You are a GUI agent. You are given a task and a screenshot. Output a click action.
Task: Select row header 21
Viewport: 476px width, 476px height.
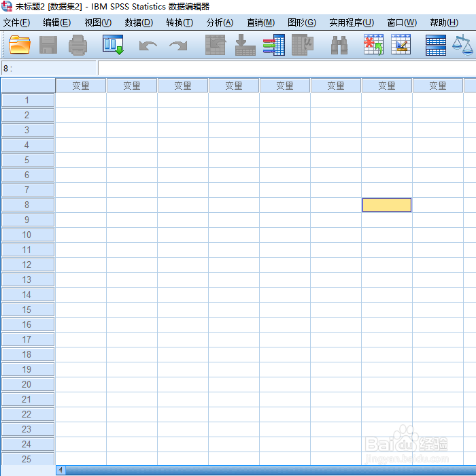pos(28,399)
